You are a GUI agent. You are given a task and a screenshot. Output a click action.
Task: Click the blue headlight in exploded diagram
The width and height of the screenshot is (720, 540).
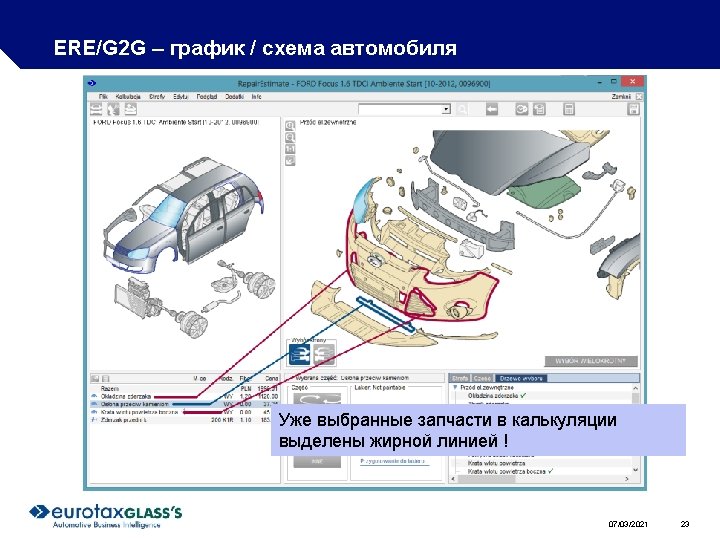(x=365, y=201)
